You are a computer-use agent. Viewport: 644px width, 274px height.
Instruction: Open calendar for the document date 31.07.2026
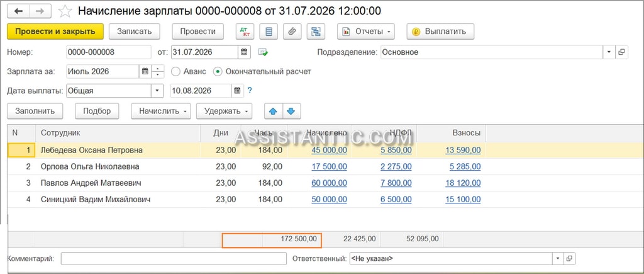click(244, 52)
